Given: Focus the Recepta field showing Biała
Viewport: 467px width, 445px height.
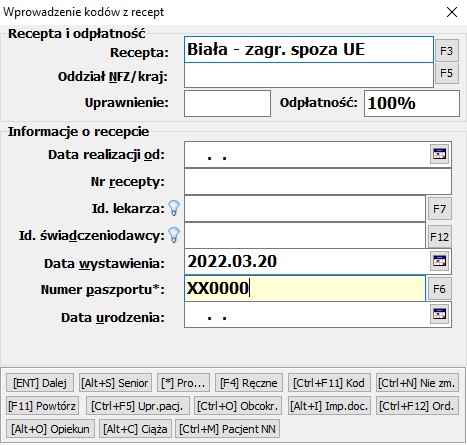Looking at the screenshot, I should tap(309, 50).
